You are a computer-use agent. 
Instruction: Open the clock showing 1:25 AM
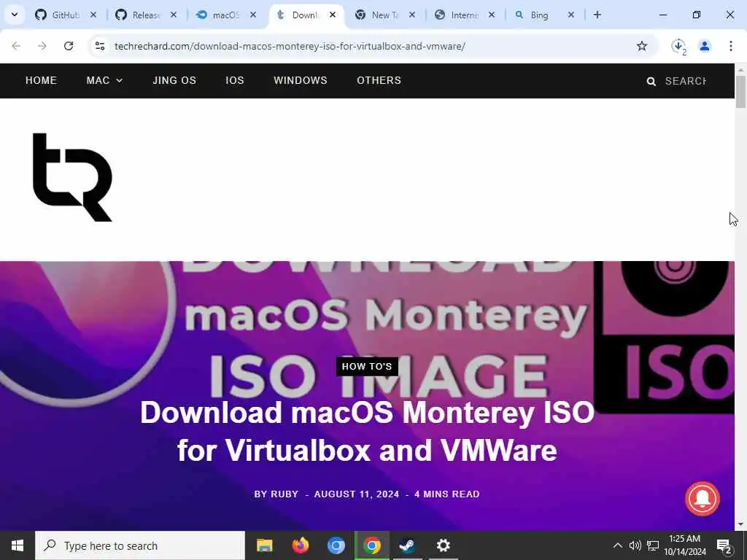(x=685, y=545)
